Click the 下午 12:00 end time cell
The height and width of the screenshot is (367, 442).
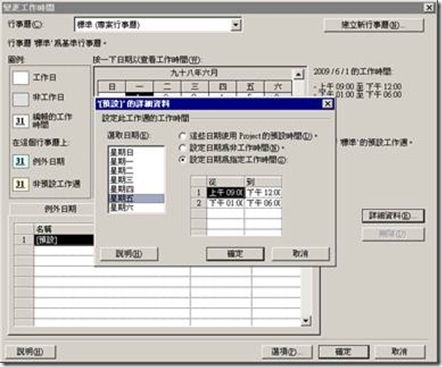pyautogui.click(x=263, y=192)
